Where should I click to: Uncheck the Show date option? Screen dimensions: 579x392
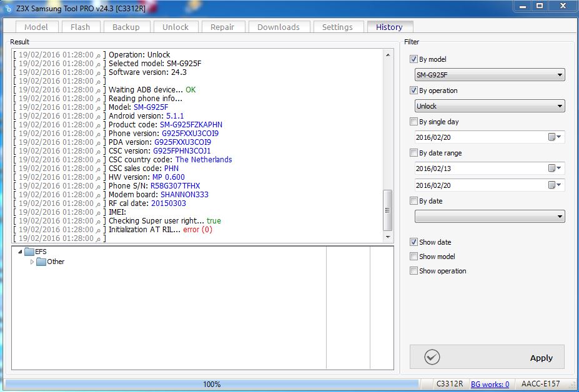point(413,242)
